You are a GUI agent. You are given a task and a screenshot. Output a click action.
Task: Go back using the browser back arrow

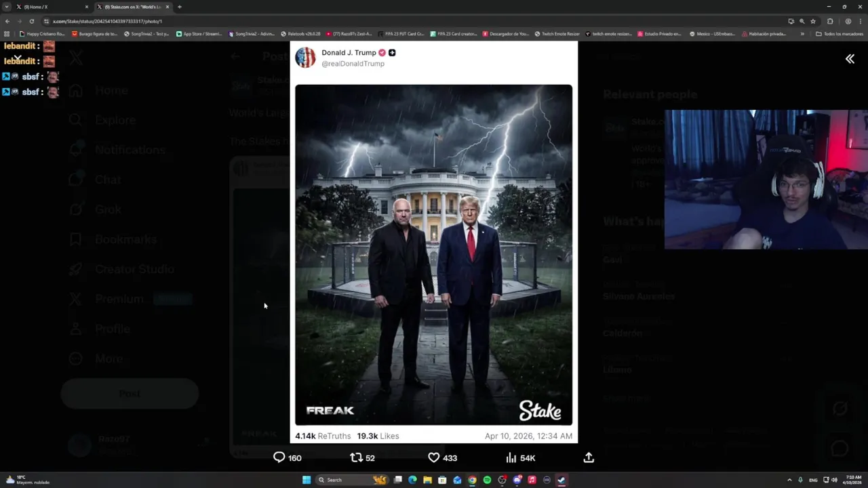7,21
